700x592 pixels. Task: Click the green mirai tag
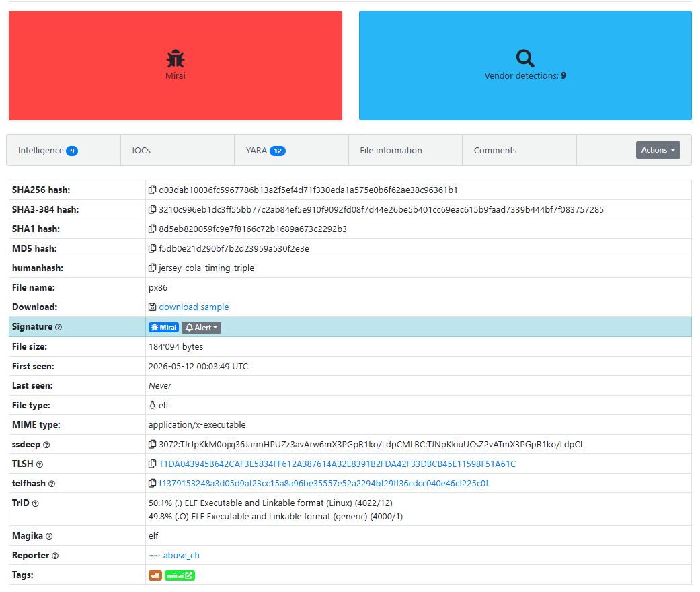click(x=180, y=575)
